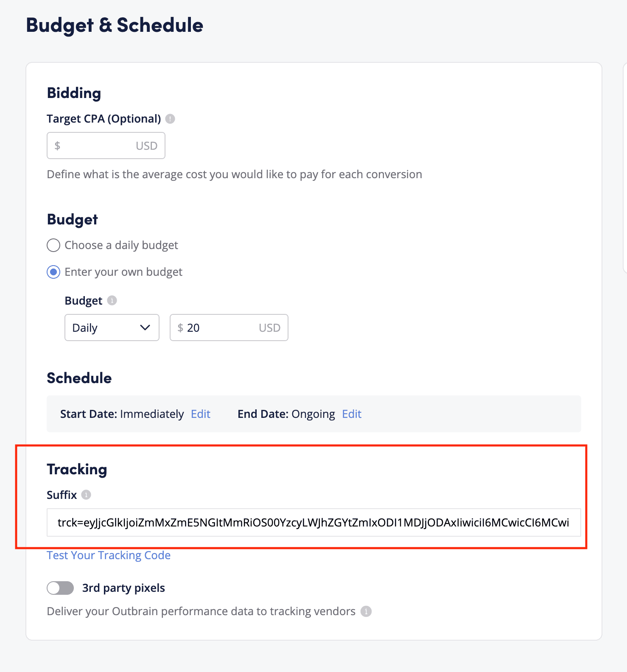Enable the 3rd party pixels toggle
Viewport: 627px width, 672px height.
[x=60, y=588]
